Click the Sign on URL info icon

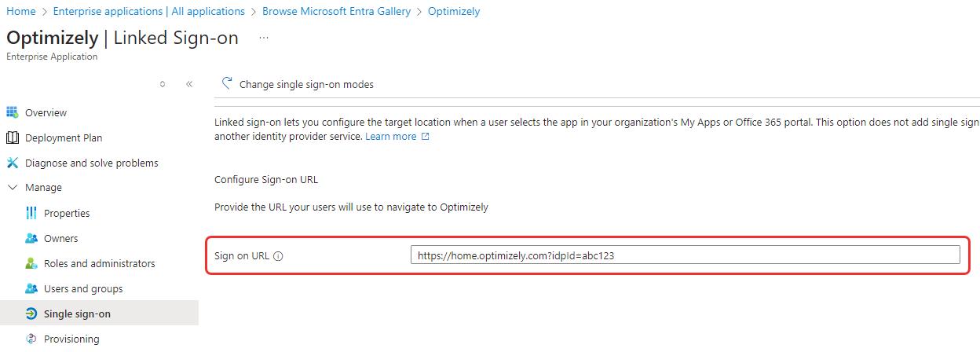tap(278, 255)
